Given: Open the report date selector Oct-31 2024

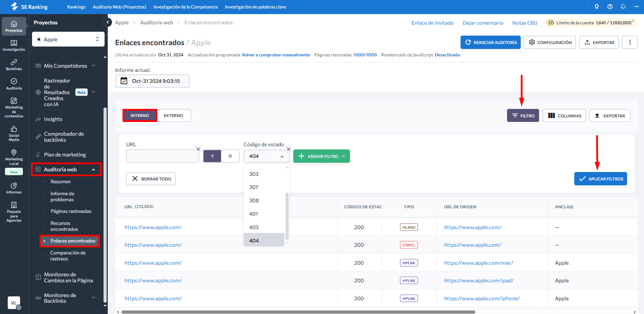Looking at the screenshot, I should pyautogui.click(x=152, y=81).
